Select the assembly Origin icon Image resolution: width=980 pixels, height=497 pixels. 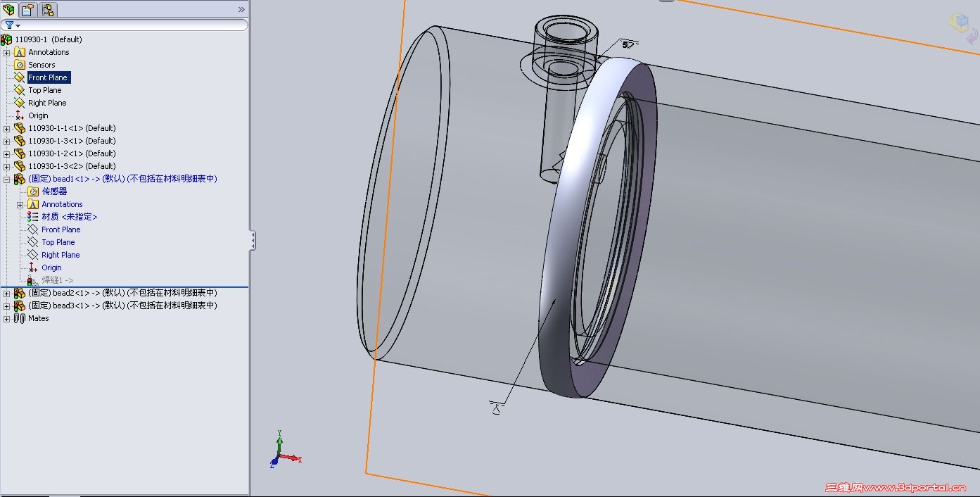[x=20, y=115]
